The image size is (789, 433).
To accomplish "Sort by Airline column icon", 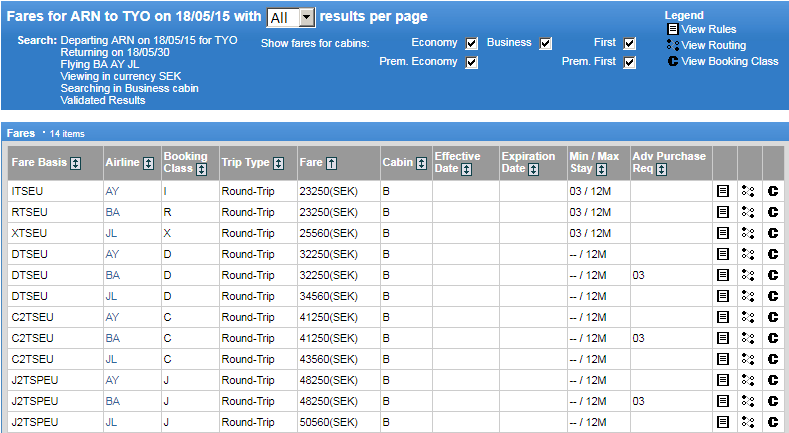I will tap(149, 163).
